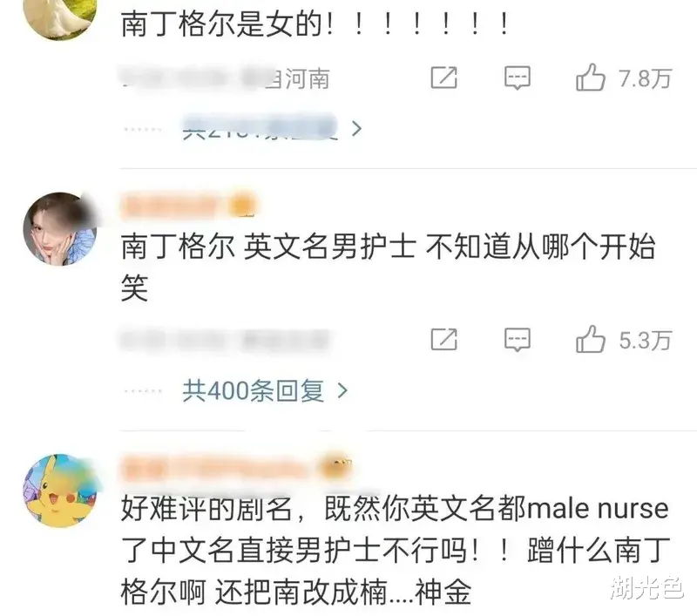Select comment containing male nurse text

[396, 551]
